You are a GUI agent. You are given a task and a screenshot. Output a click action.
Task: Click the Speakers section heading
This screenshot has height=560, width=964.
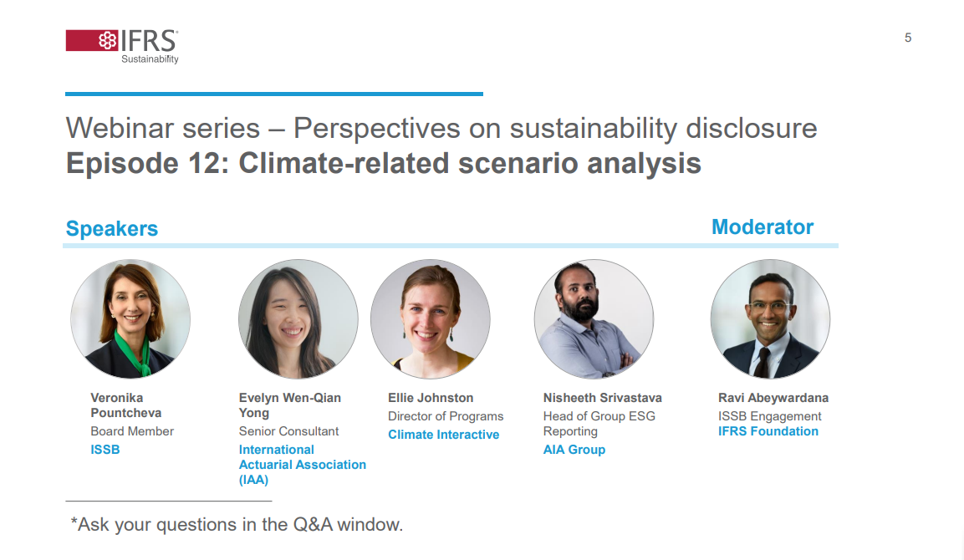(x=112, y=229)
